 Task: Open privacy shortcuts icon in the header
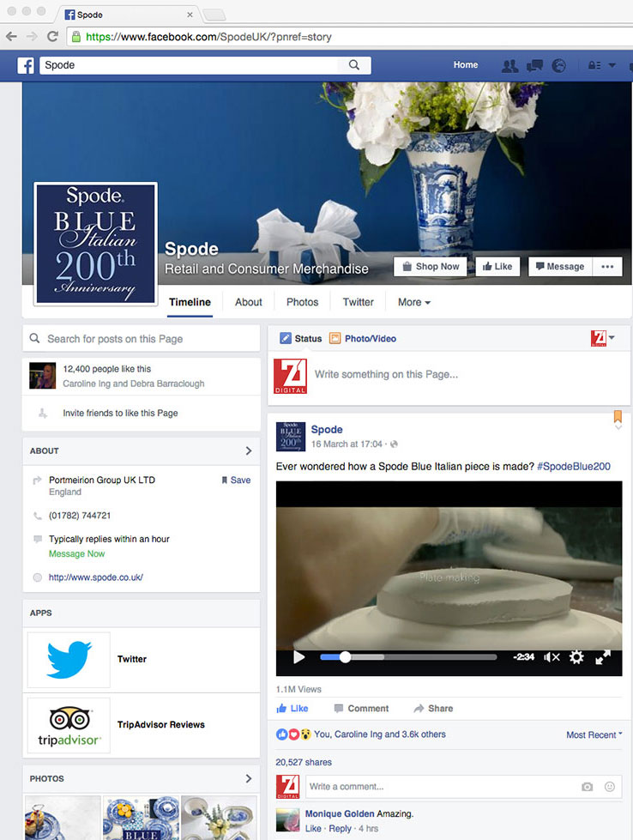594,65
